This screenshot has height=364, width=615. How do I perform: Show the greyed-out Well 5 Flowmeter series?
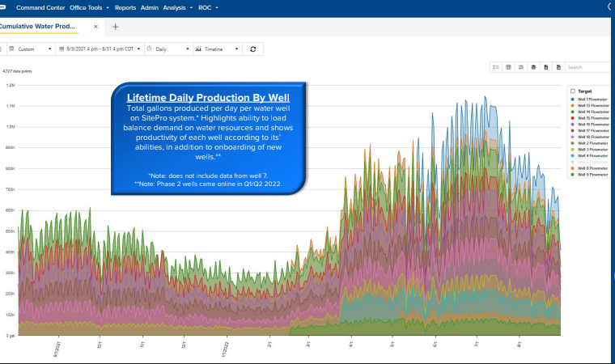pyautogui.click(x=591, y=162)
